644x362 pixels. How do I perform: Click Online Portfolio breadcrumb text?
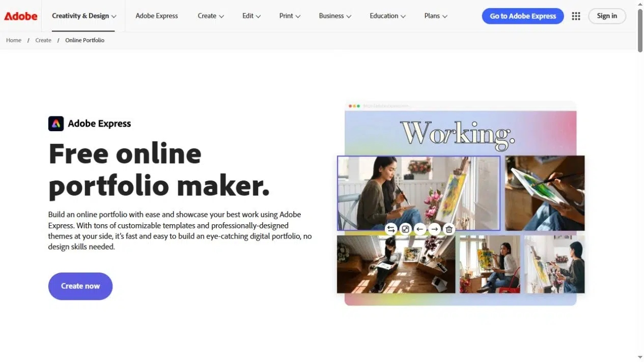85,40
